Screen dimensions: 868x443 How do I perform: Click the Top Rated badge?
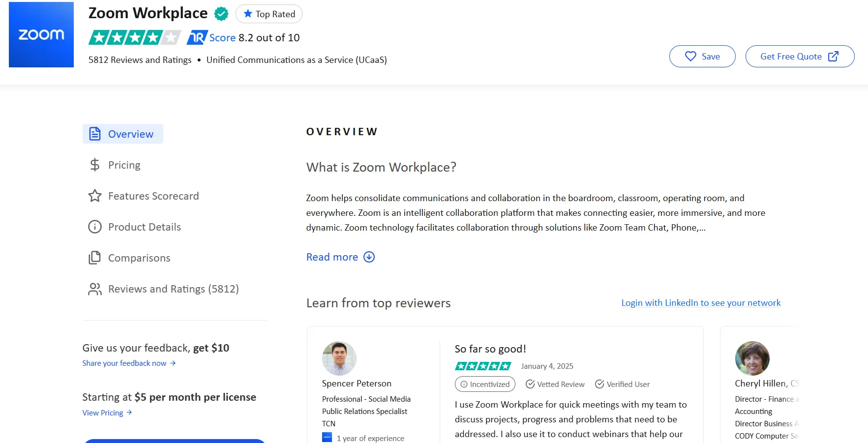point(269,14)
